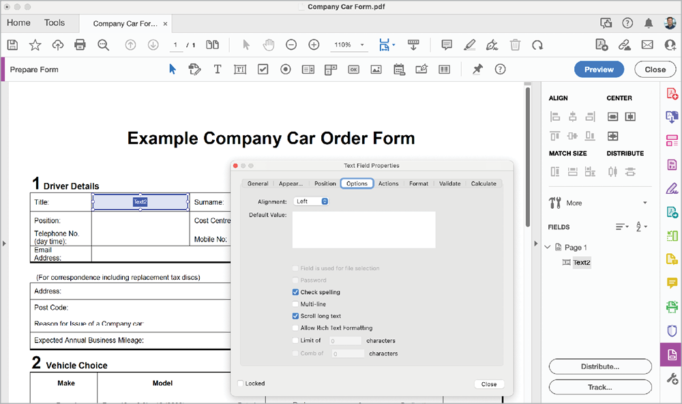This screenshot has height=404, width=682.
Task: Click the Distribute... button
Action: click(x=600, y=367)
